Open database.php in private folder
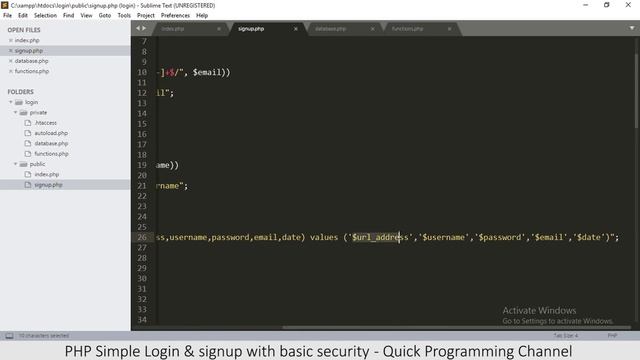The width and height of the screenshot is (640, 360). point(51,143)
